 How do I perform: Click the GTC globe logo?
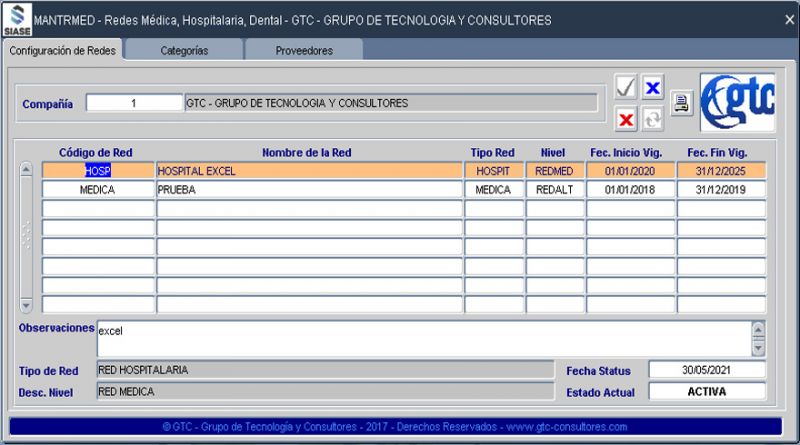[737, 103]
